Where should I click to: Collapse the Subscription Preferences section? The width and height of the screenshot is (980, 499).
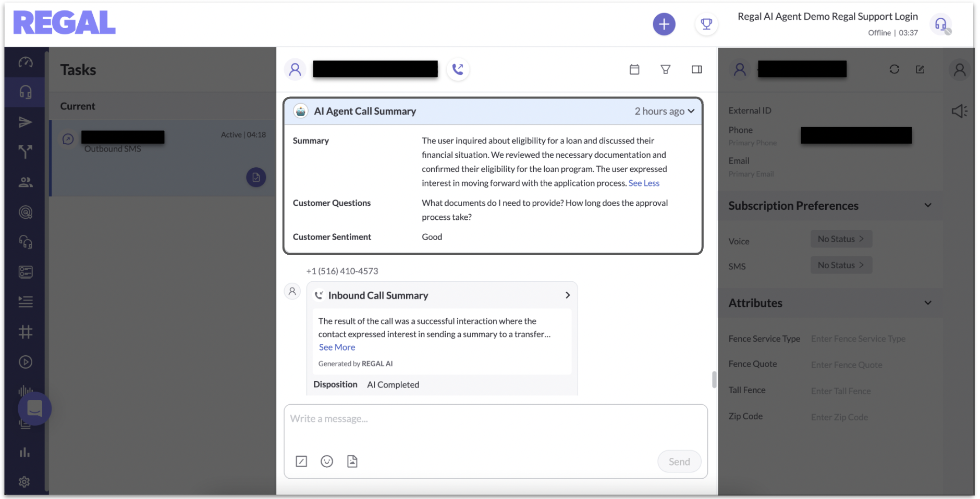coord(928,205)
